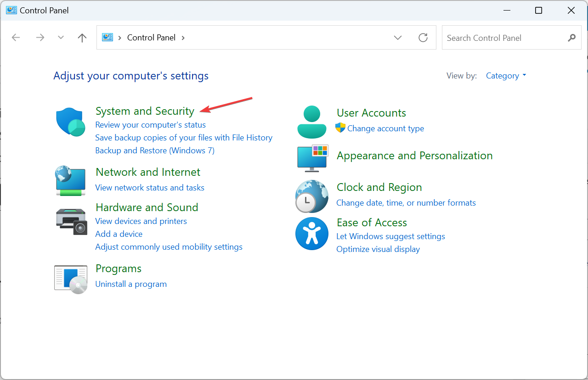588x380 pixels.
Task: Click the System and Security shield icon
Action: 70,122
